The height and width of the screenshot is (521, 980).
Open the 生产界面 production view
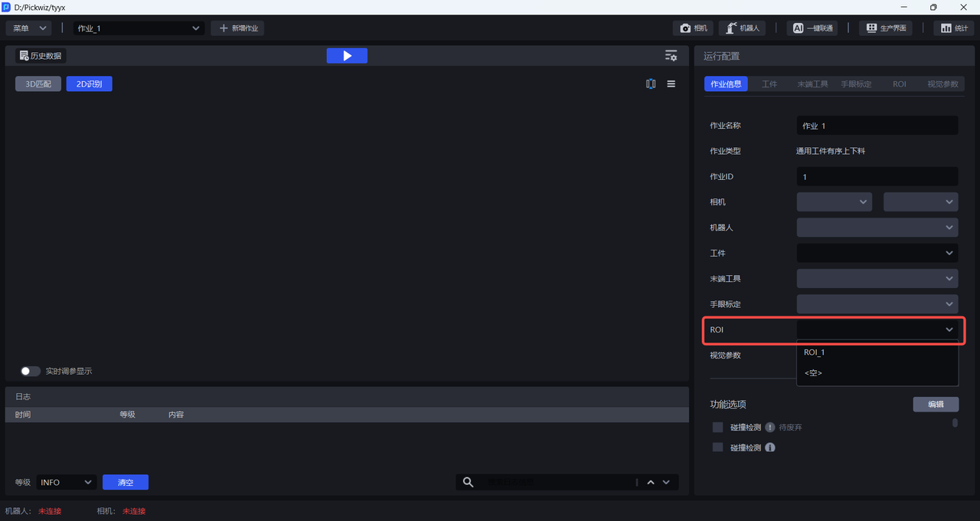(886, 28)
